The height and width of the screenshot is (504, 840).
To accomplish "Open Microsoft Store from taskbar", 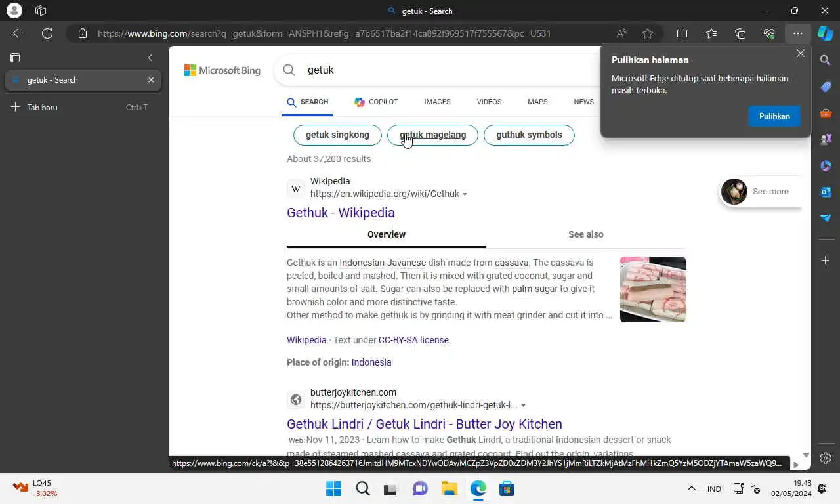I will tap(507, 489).
